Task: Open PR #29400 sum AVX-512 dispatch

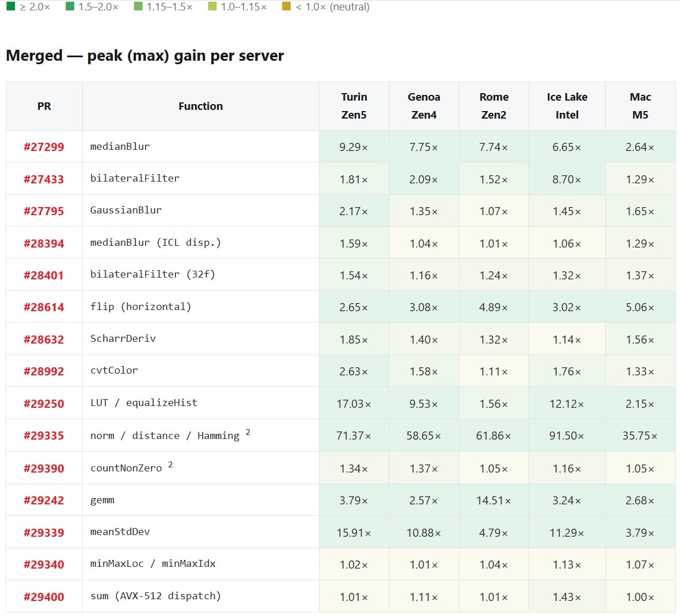Action: 44,596
